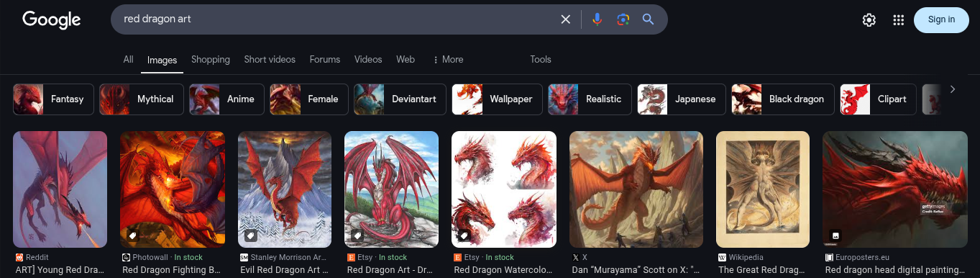Open the Tools options
Image resolution: width=980 pixels, height=278 pixels.
pos(541,59)
